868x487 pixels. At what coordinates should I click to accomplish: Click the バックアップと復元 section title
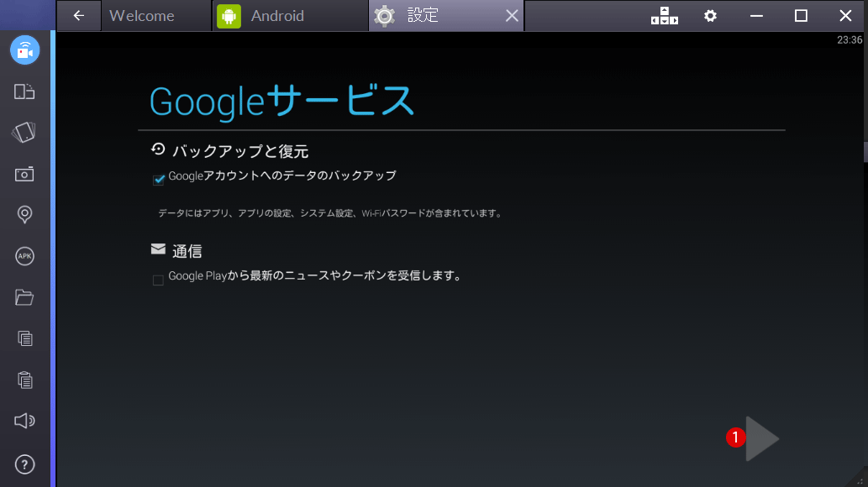click(239, 151)
